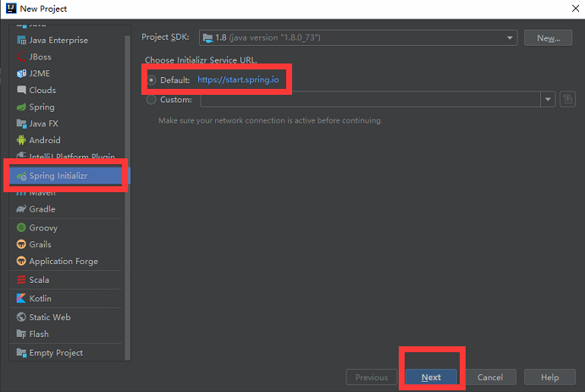Image resolution: width=585 pixels, height=392 pixels.
Task: Click the Empty Project folder icon
Action: (x=21, y=352)
